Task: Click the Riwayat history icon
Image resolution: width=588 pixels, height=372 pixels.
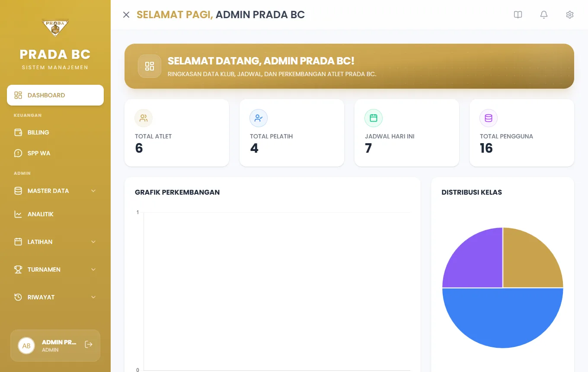Action: pos(18,297)
